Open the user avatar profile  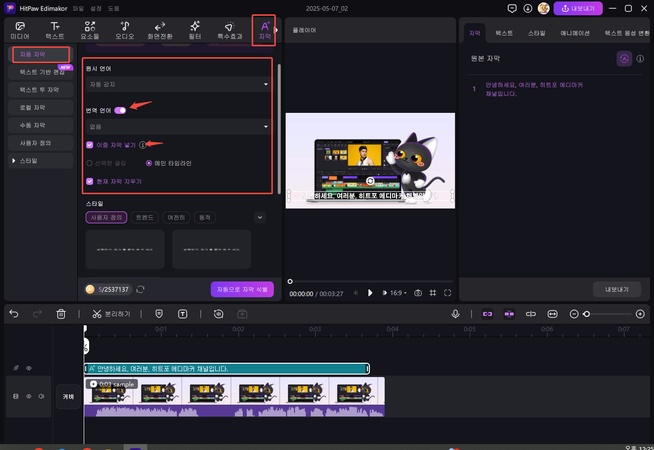click(543, 8)
